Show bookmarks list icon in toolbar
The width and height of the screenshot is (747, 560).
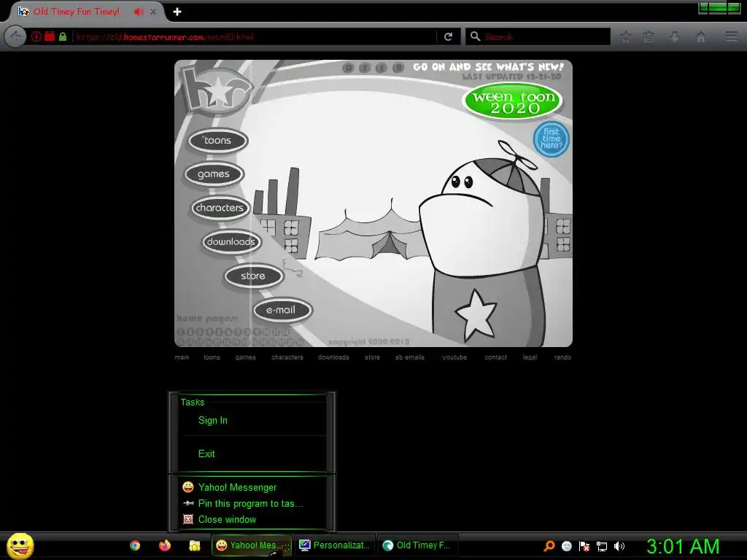649,36
